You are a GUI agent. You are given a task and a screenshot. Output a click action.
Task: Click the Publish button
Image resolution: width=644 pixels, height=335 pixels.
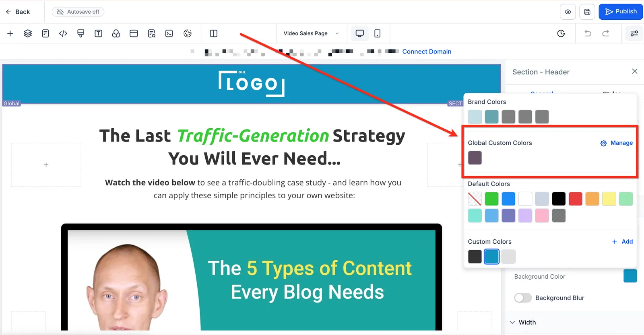(x=621, y=12)
